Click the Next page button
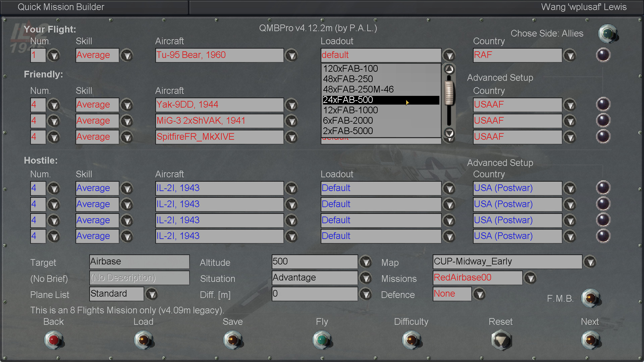Image resolution: width=644 pixels, height=362 pixels. pyautogui.click(x=590, y=340)
